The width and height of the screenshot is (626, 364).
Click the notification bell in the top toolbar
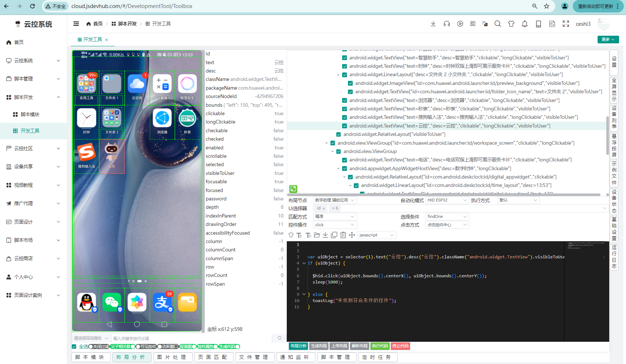click(x=525, y=23)
